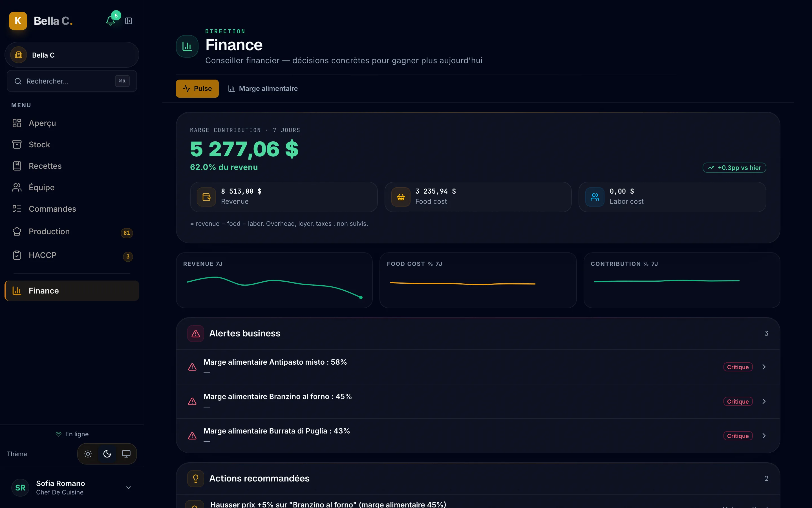The image size is (812, 508).
Task: Click warning icon beside Burrata di Puglia alert
Action: 192,436
